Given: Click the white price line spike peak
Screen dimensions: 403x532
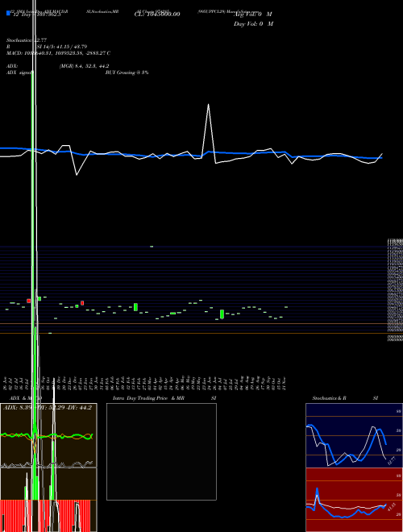Looking at the screenshot, I should 208,105.
